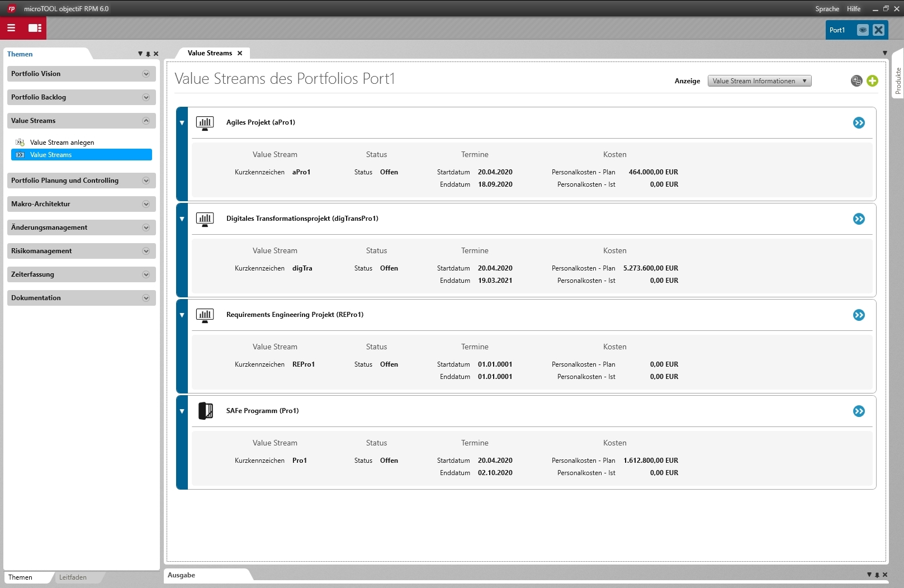Pin the Themen panel
This screenshot has width=904, height=588.
148,54
